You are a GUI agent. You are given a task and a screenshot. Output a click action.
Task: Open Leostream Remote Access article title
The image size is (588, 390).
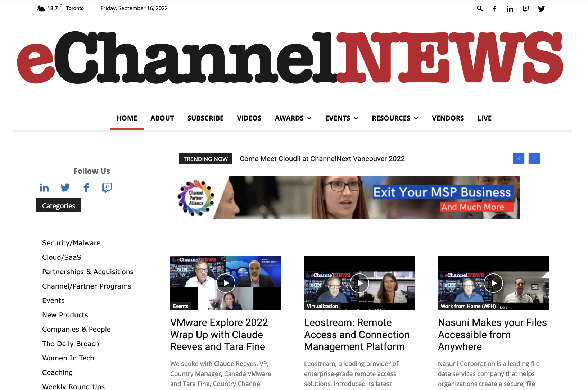357,335
